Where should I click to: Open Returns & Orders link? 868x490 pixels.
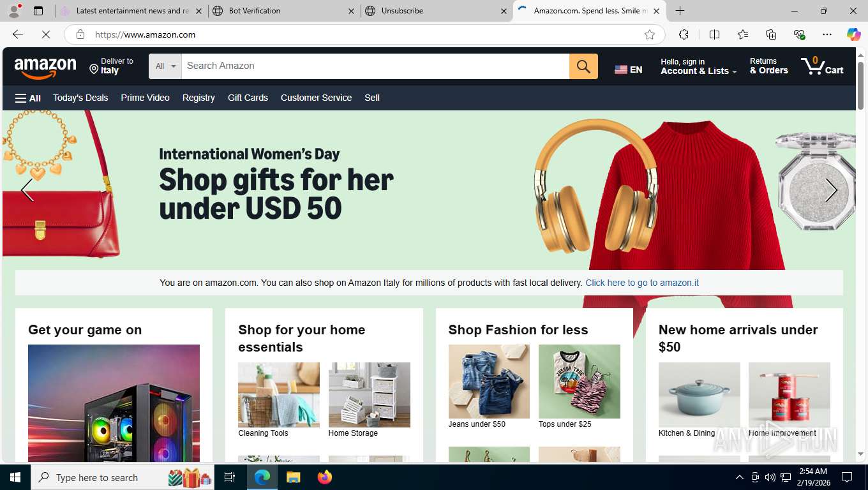(x=768, y=66)
